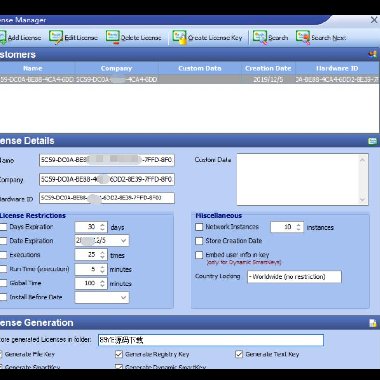The width and height of the screenshot is (380, 380).
Task: Enable the Executions checkbox
Action: 3,255
